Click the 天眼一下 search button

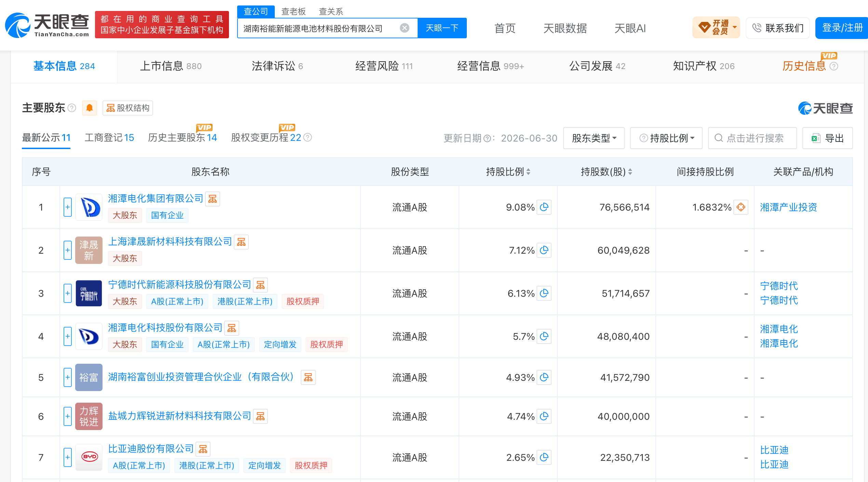coord(442,28)
